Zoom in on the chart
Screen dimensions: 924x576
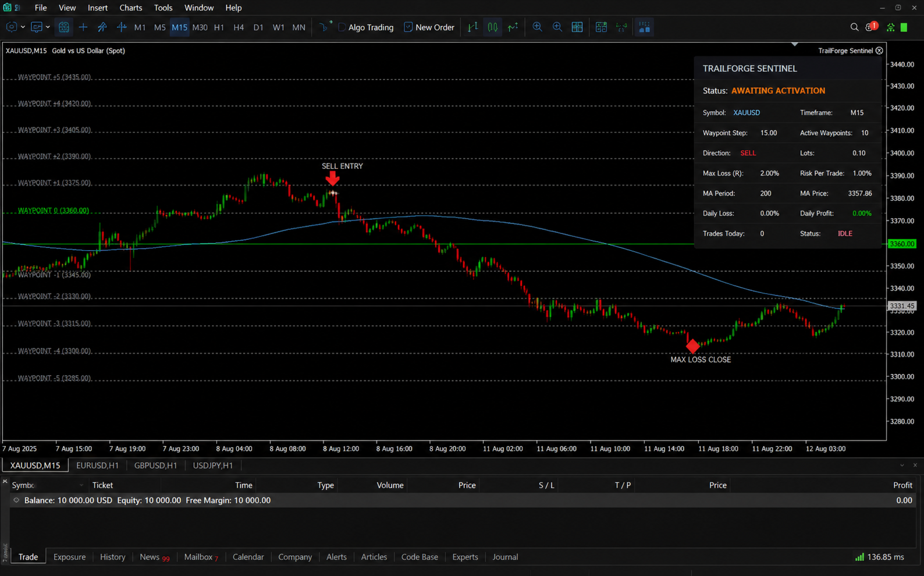click(538, 27)
